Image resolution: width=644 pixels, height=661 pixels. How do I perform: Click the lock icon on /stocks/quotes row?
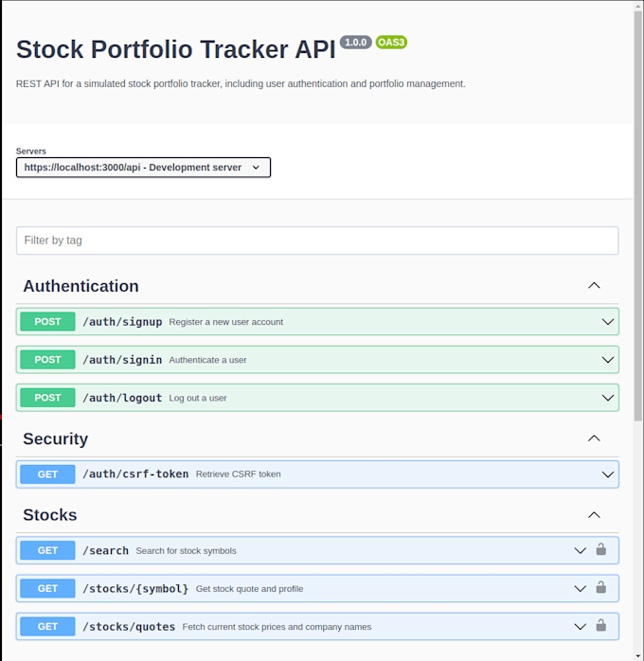point(601,625)
